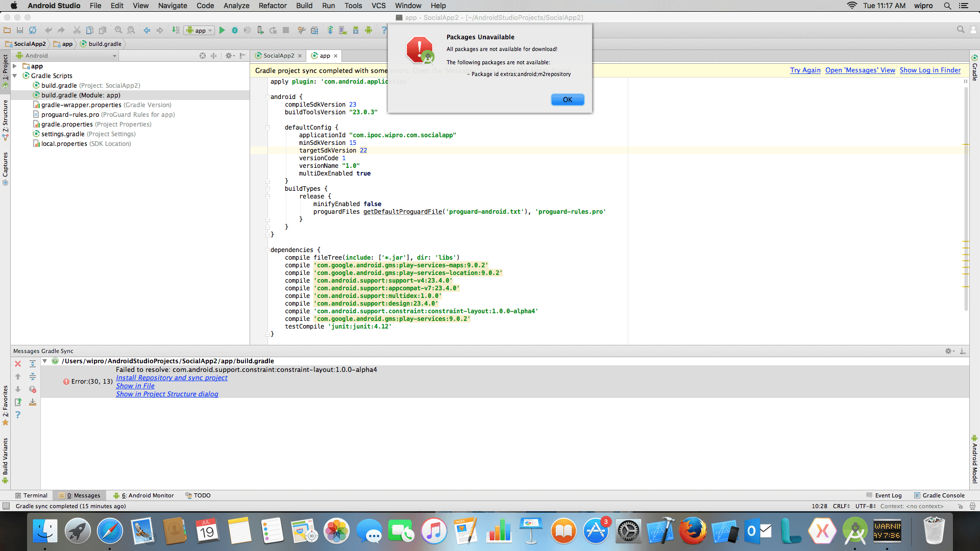Click the Find magnifier icon in toolbar

[x=118, y=31]
